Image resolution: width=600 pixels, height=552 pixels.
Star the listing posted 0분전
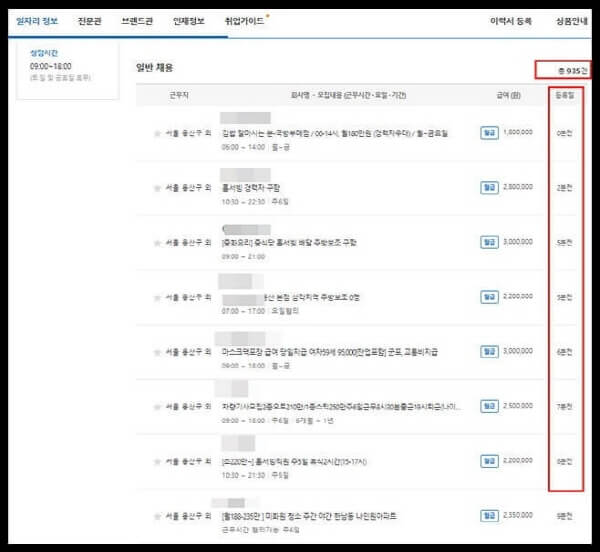click(x=157, y=134)
